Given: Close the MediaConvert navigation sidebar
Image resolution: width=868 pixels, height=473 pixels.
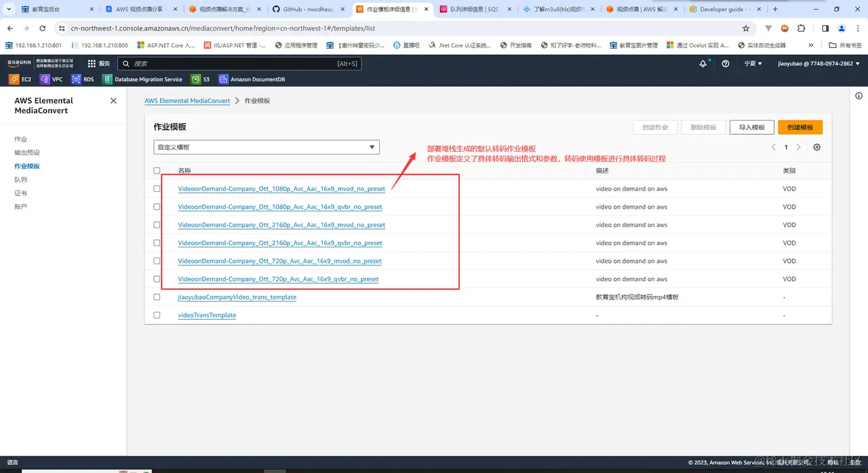Looking at the screenshot, I should tap(113, 100).
